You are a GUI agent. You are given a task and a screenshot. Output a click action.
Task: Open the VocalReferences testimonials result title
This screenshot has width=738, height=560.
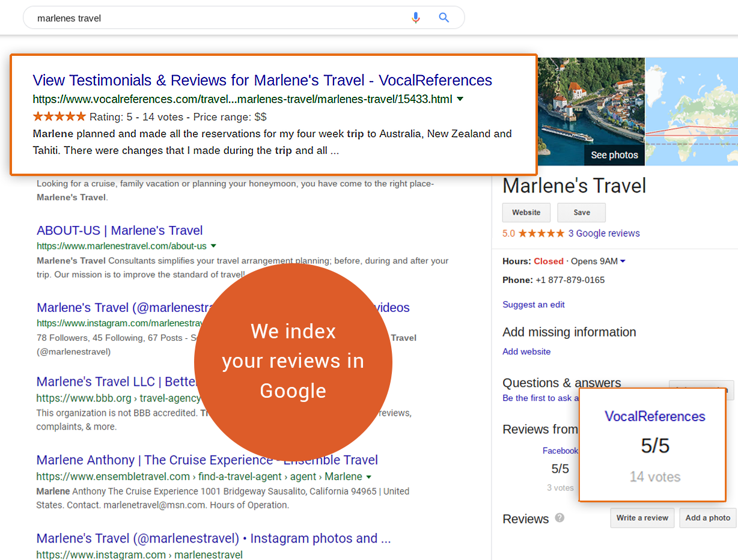[262, 80]
